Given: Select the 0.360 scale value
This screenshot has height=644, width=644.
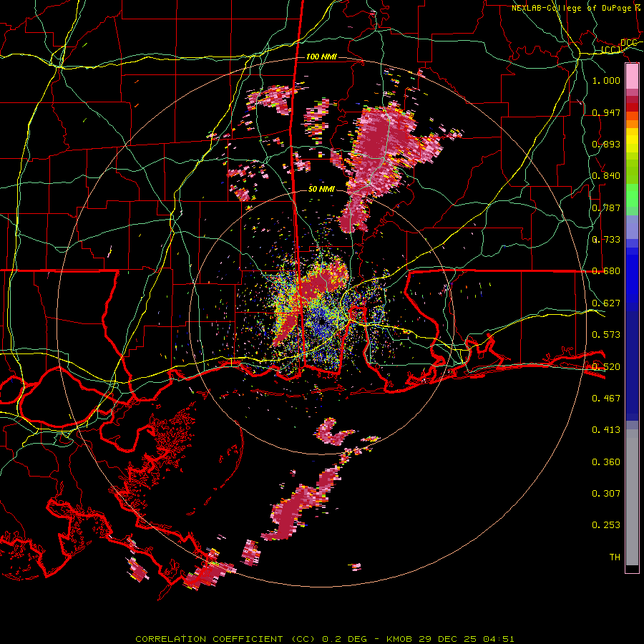Looking at the screenshot, I should coord(606,462).
